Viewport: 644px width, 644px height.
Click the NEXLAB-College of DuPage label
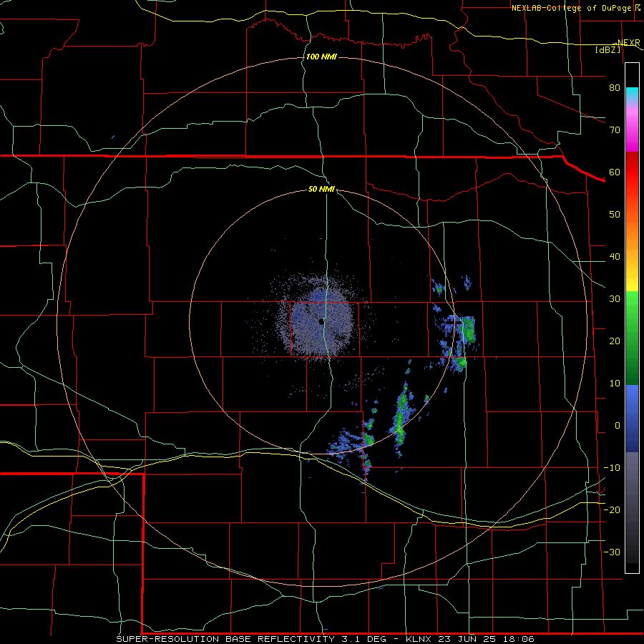point(575,8)
